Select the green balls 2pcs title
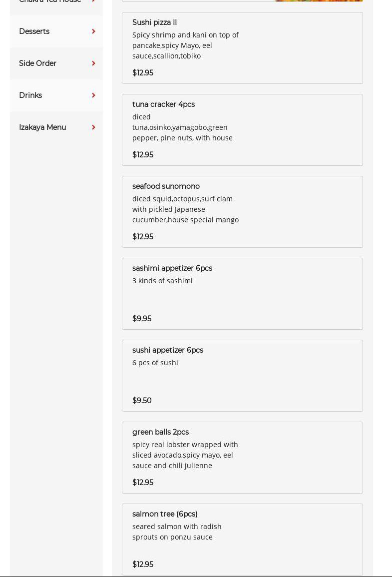This screenshot has height=577, width=392. [160, 432]
